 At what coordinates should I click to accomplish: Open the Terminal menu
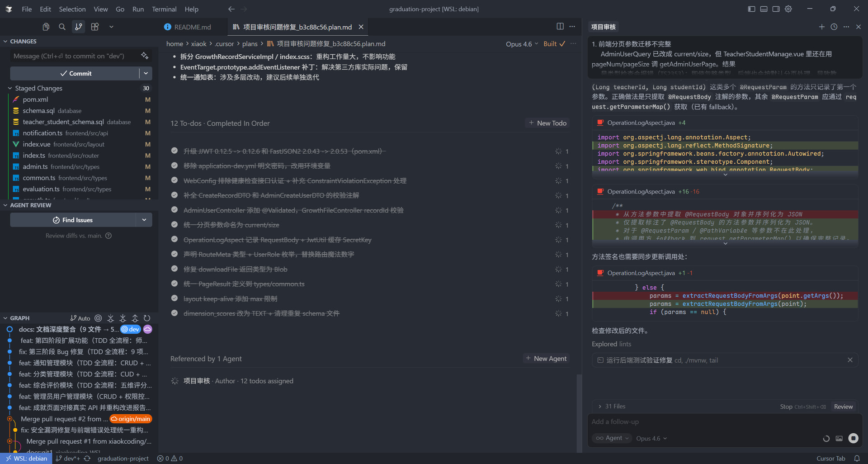click(164, 9)
